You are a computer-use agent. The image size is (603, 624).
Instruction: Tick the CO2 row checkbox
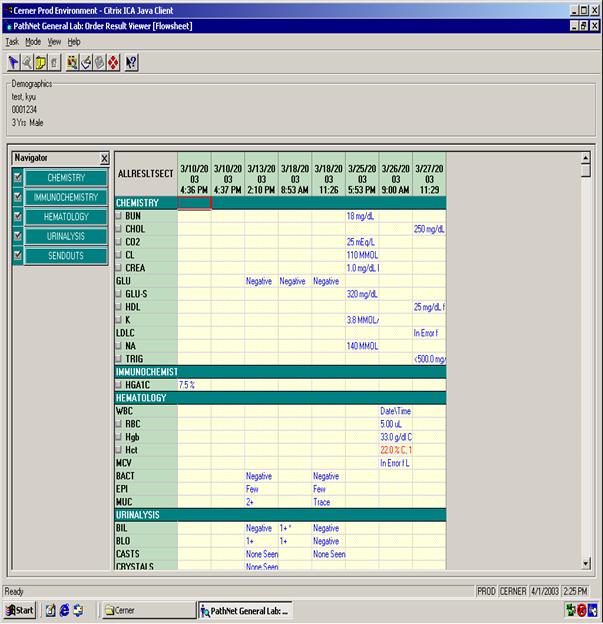[x=119, y=242]
